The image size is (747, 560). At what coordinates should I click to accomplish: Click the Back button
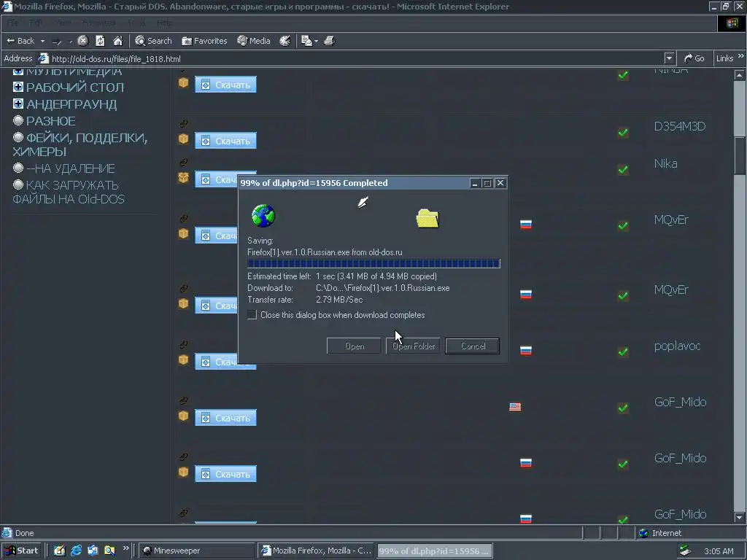[20, 41]
